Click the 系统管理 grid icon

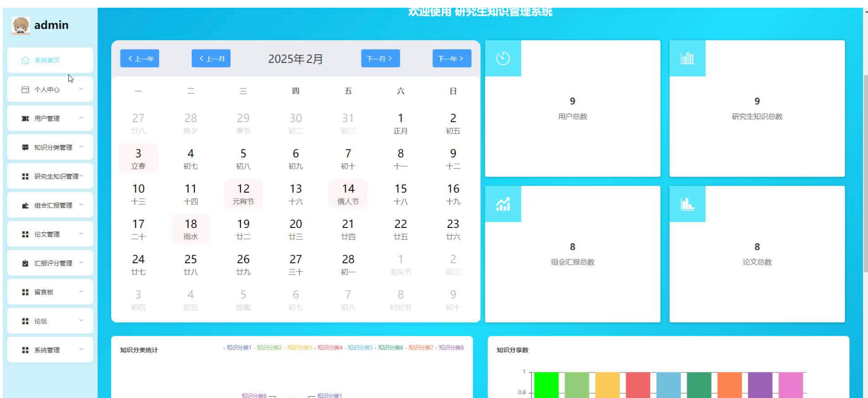coord(25,350)
